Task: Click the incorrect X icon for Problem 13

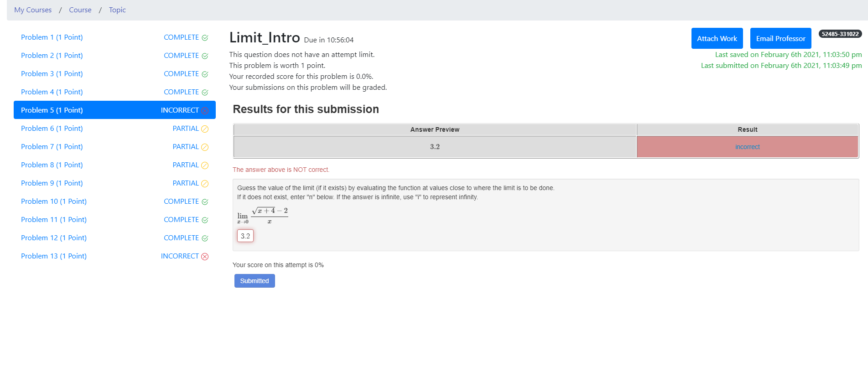Action: tap(205, 257)
